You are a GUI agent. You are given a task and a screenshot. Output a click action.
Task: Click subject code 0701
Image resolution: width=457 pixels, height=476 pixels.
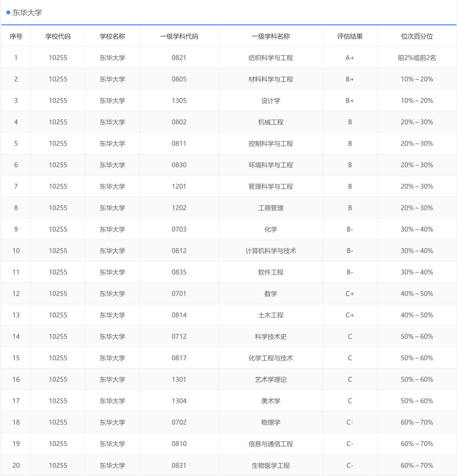click(179, 294)
